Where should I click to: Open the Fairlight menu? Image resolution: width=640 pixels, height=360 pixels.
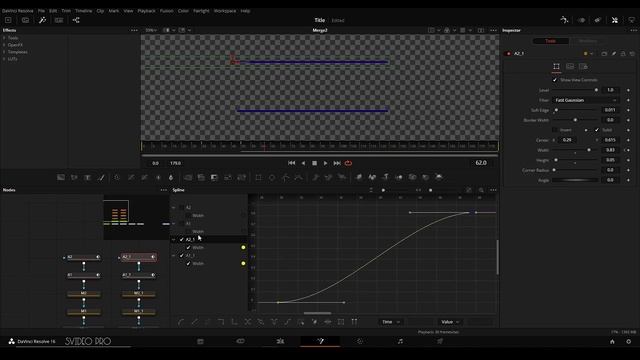point(201,11)
